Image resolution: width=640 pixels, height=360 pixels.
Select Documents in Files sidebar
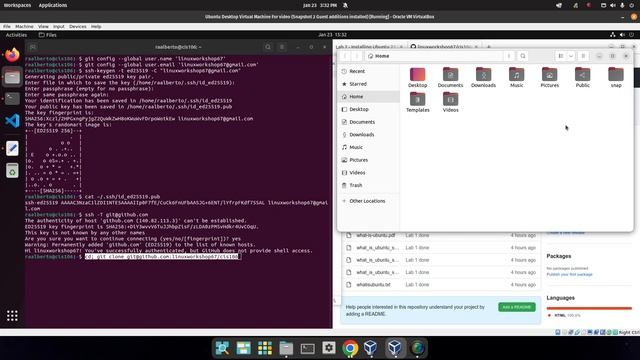tap(369, 122)
